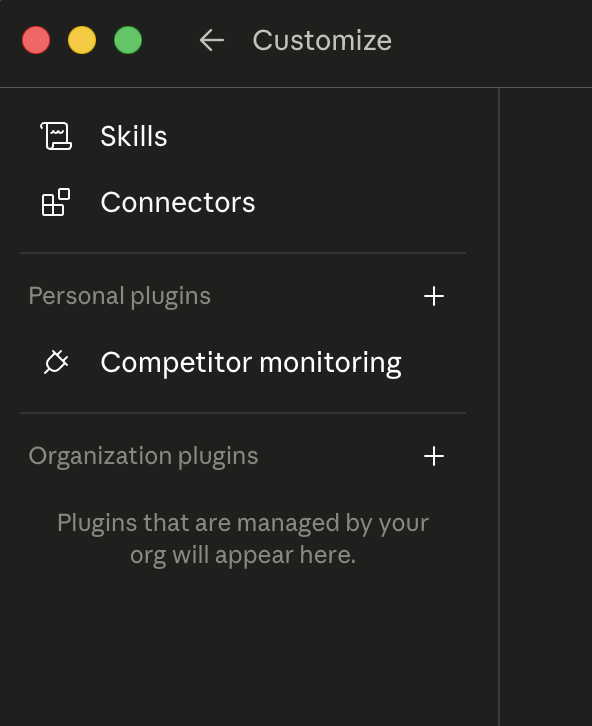
Task: Click the horizontal divider above Organization plugins
Action: pos(243,413)
